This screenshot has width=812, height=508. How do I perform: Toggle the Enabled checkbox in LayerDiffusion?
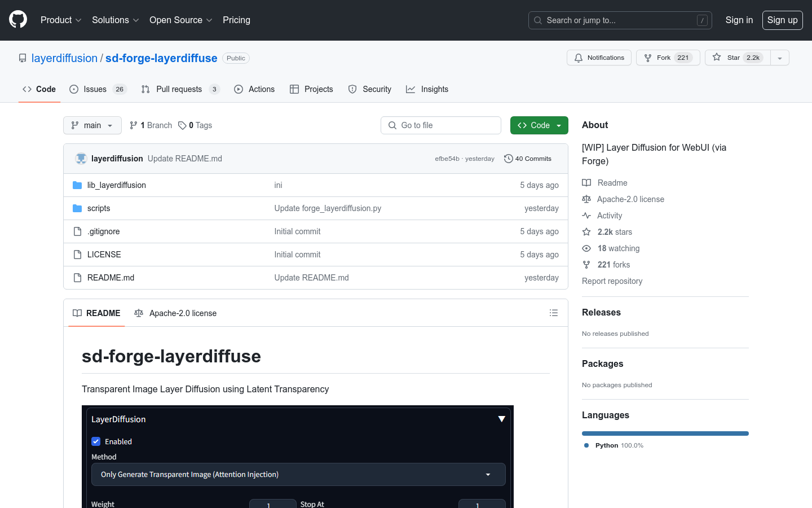tap(96, 441)
